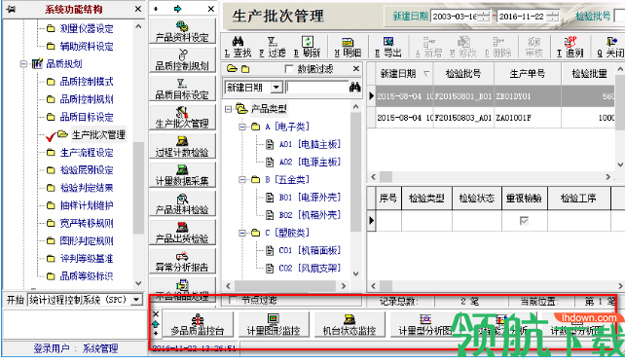Image resolution: width=625 pixels, height=364 pixels.
Task: Open 机台状态监控 bottom panel button
Action: [349, 324]
